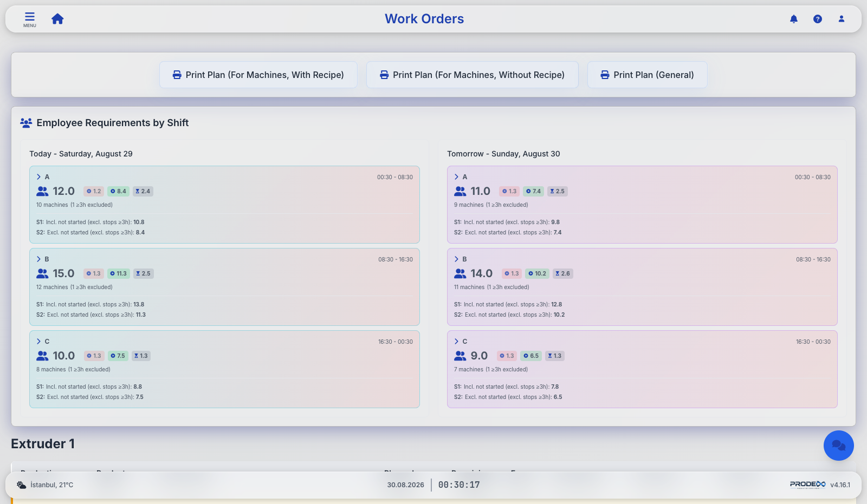
Task: Go to the home page icon
Action: (x=57, y=19)
